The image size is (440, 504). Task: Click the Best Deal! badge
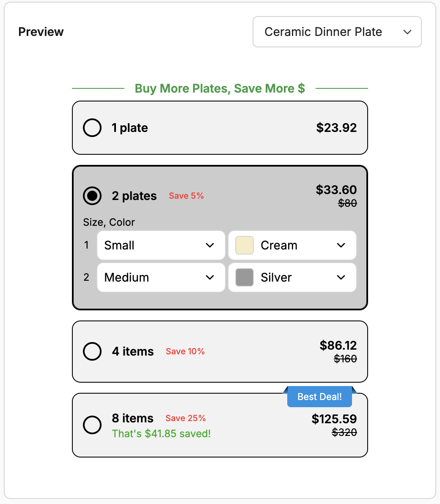coord(319,397)
